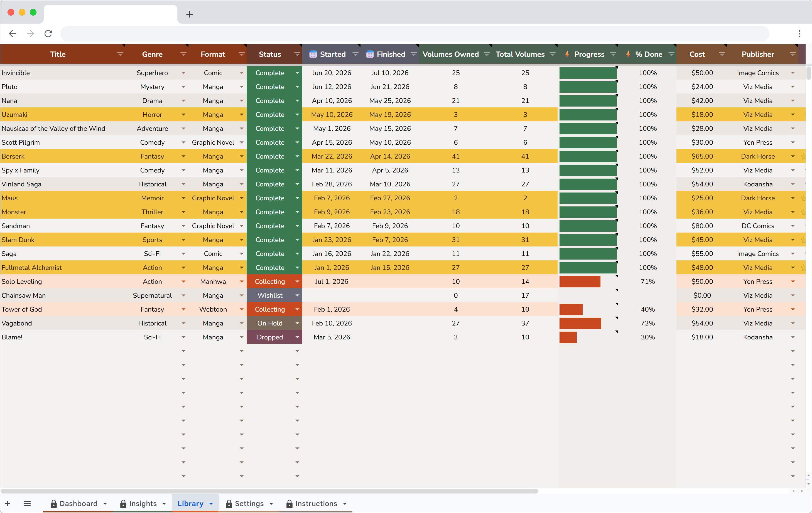Screen dimensions: 812x513
Task: Click the lightning icon on the Progress header
Action: [567, 54]
